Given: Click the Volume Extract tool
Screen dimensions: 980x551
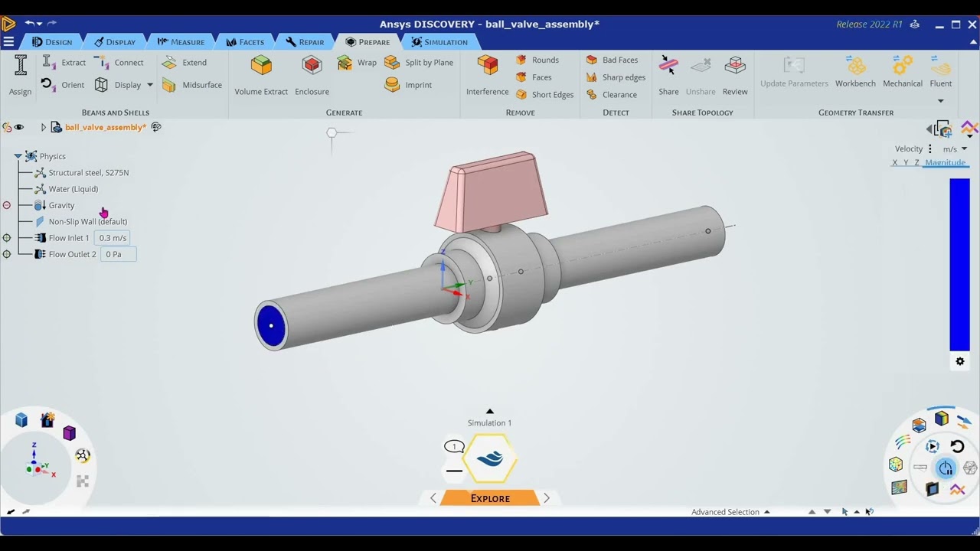Looking at the screenshot, I should [x=261, y=75].
